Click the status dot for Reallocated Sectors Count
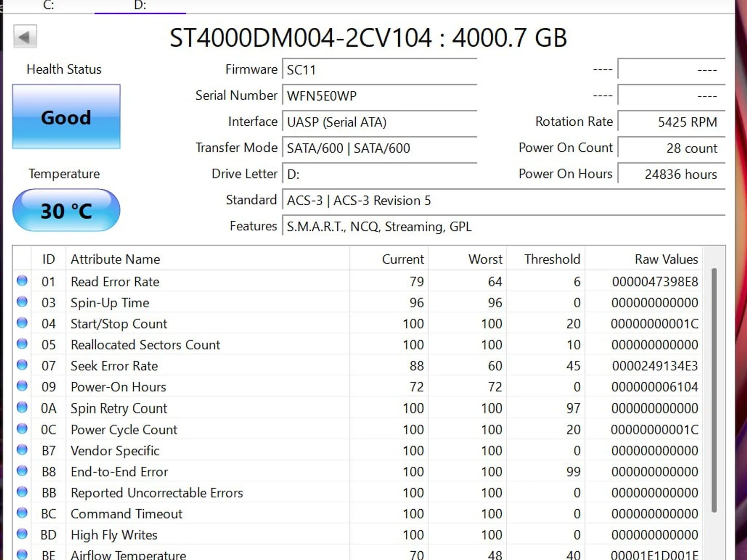Image resolution: width=747 pixels, height=560 pixels. tap(22, 344)
